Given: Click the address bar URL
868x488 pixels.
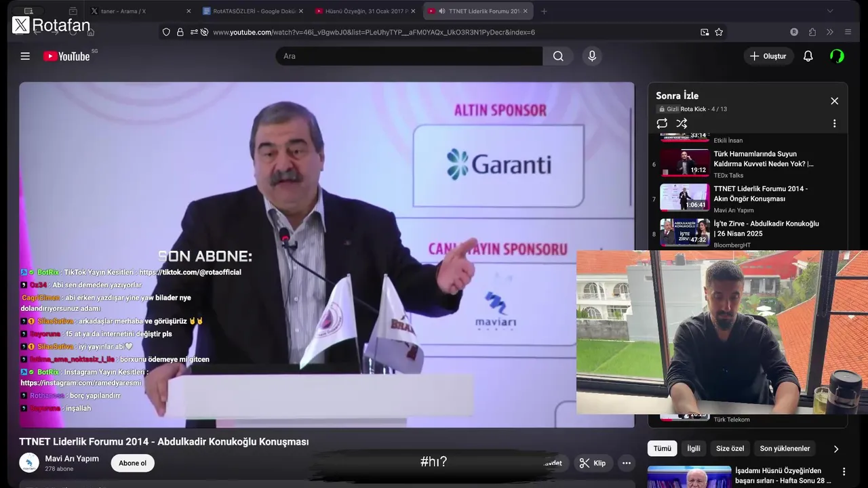Looking at the screenshot, I should click(374, 32).
